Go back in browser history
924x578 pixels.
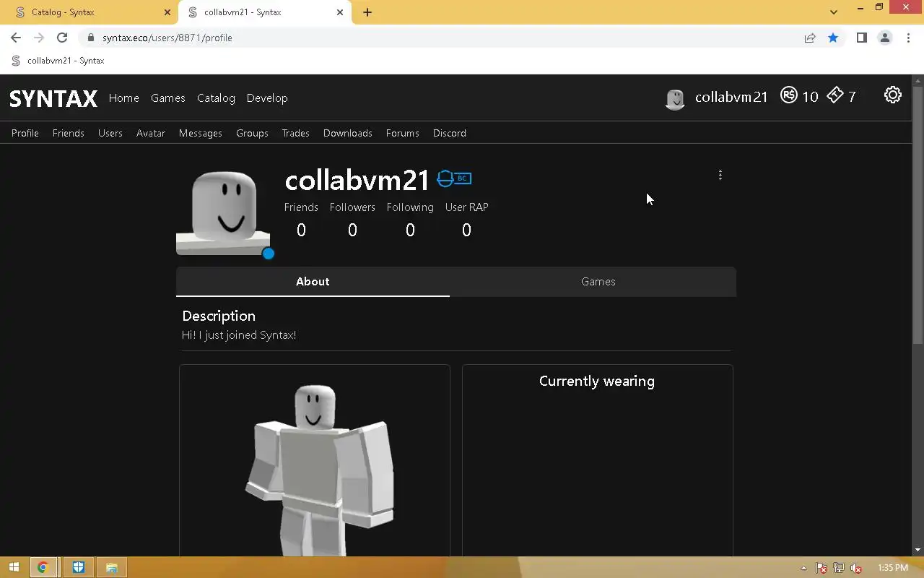coord(16,38)
